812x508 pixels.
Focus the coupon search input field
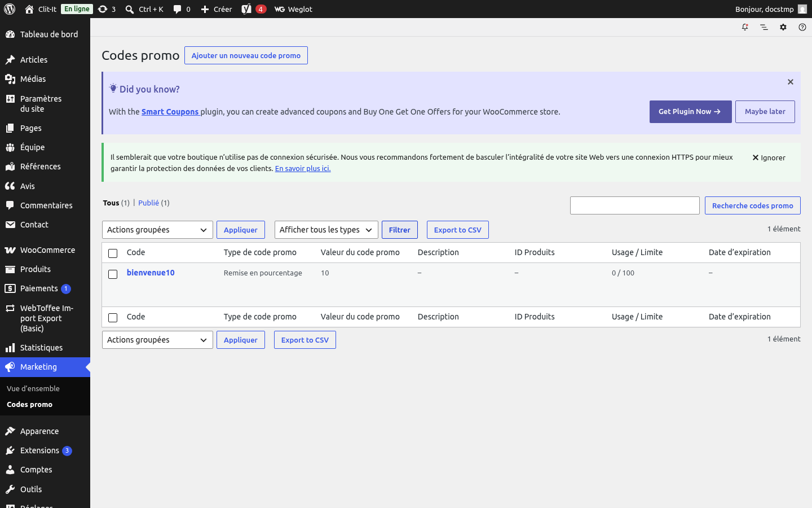click(635, 205)
